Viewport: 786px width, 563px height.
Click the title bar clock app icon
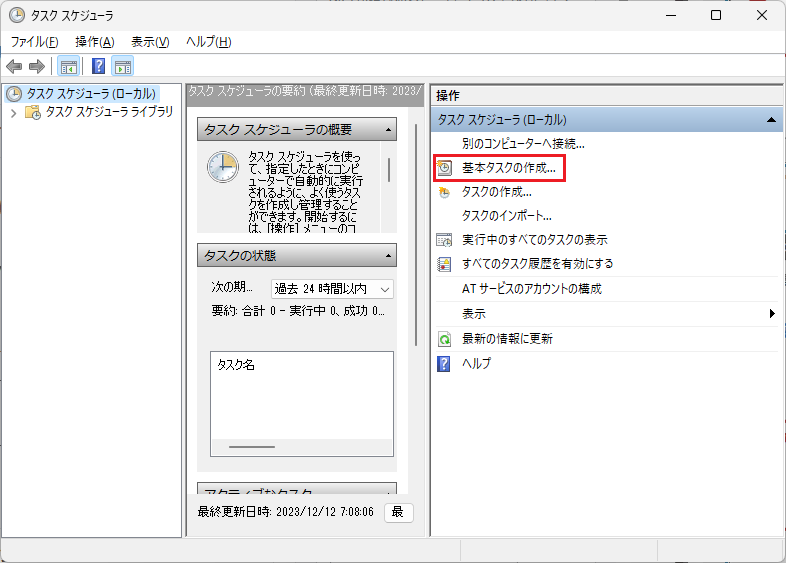point(17,15)
